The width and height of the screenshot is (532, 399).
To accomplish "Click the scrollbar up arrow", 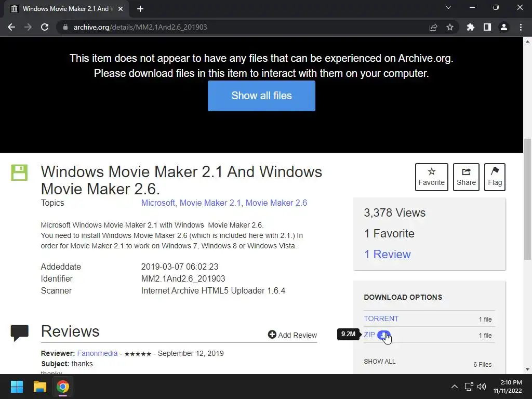I will [527, 42].
